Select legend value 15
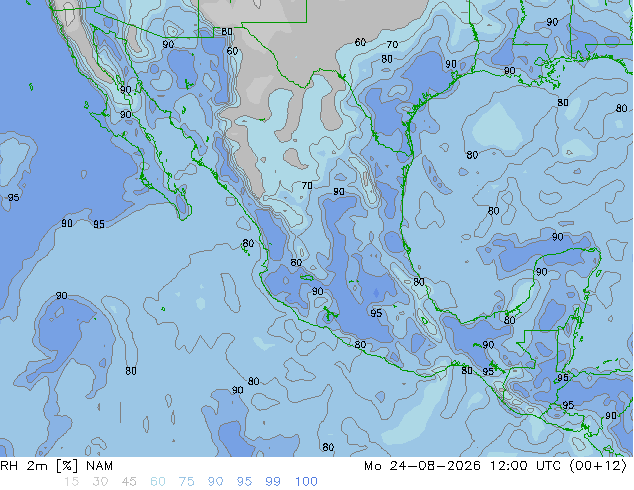Image resolution: width=634 pixels, height=490 pixels. tap(71, 482)
